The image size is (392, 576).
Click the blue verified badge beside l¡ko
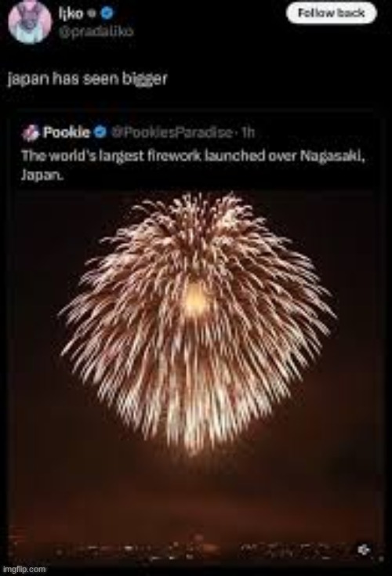tap(107, 13)
